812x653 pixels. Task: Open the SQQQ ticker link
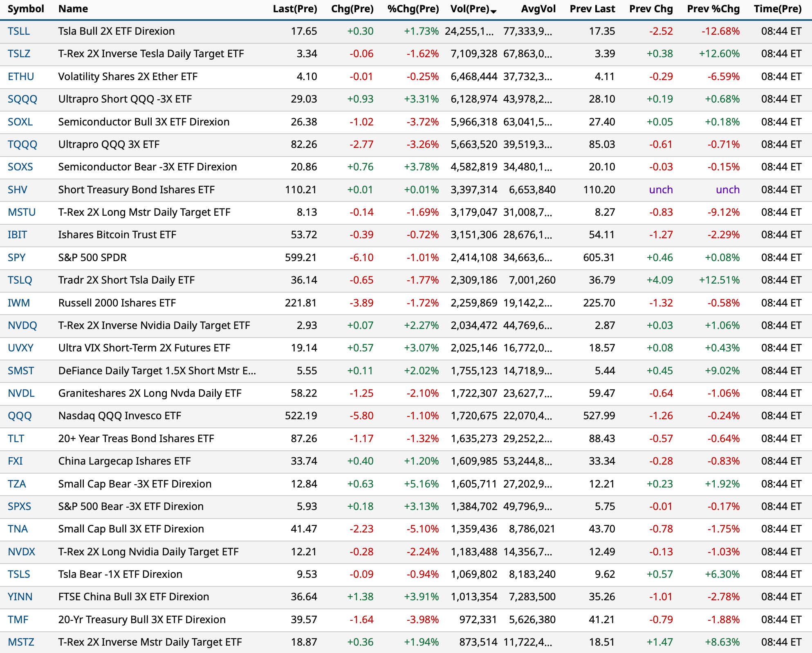[x=22, y=99]
